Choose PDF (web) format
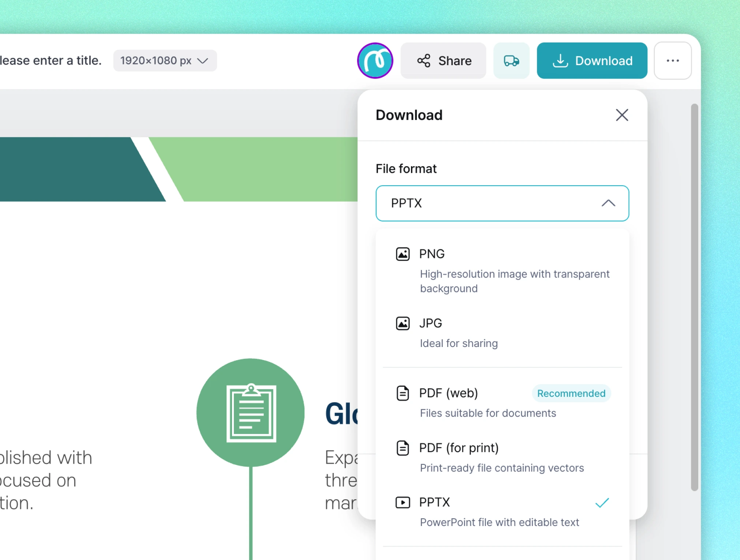The height and width of the screenshot is (560, 740). 502,402
